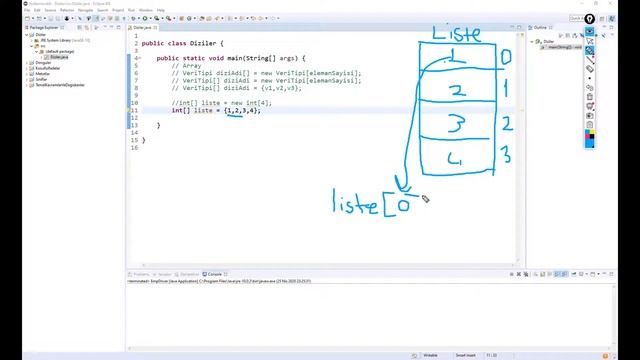Click the green Run button in the toolbar
This screenshot has width=640, height=360.
point(145,18)
